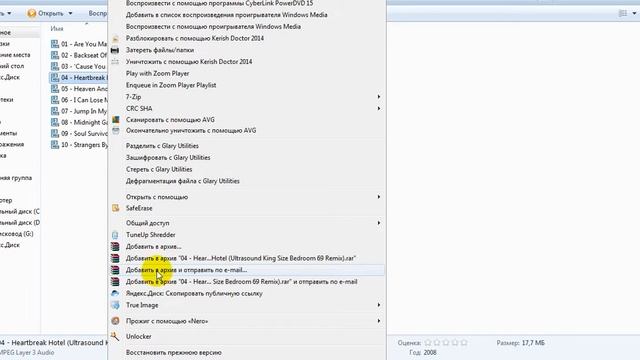Select file '09 - Soul Survivor'
The height and width of the screenshot is (360, 640).
coord(79,133)
